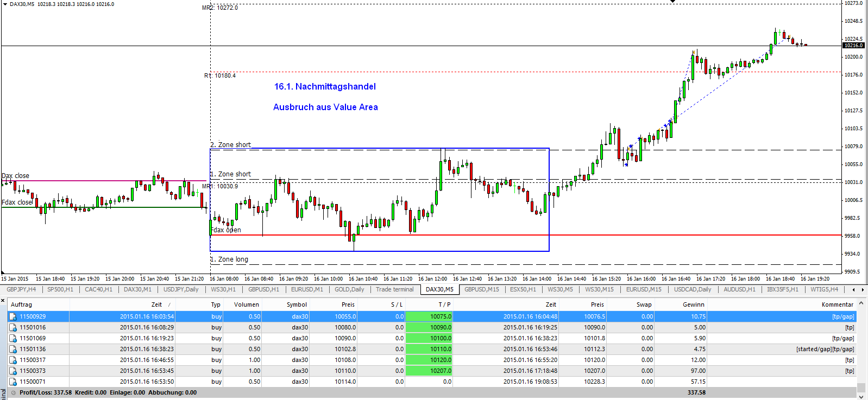Switch to the WS30,H1 chart tab

(223, 289)
